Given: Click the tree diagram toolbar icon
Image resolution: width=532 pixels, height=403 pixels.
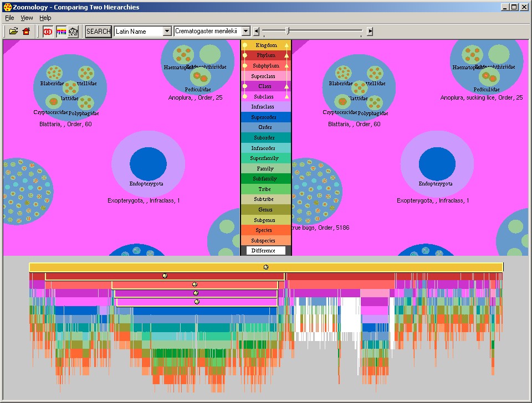Looking at the screenshot, I should [73, 32].
